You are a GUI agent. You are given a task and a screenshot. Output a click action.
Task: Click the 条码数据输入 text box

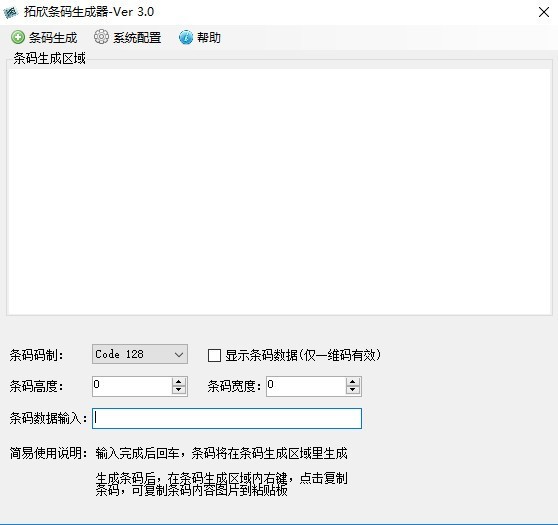[x=227, y=418]
